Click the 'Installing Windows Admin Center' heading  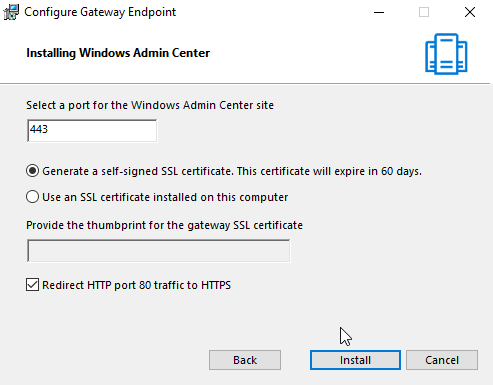pos(118,53)
